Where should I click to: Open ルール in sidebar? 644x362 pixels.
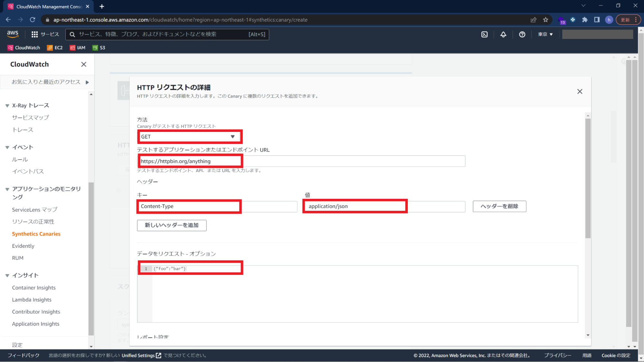tap(20, 159)
